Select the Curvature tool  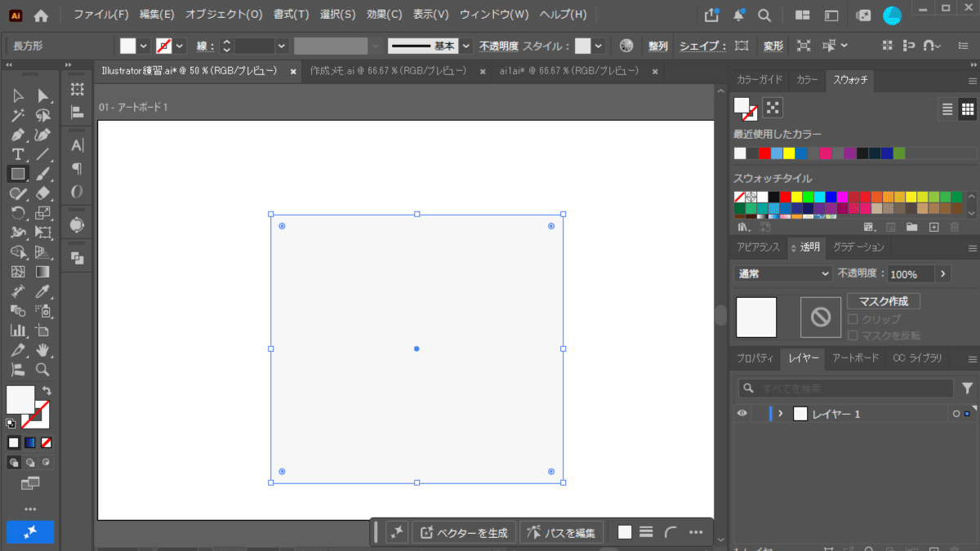(x=43, y=135)
